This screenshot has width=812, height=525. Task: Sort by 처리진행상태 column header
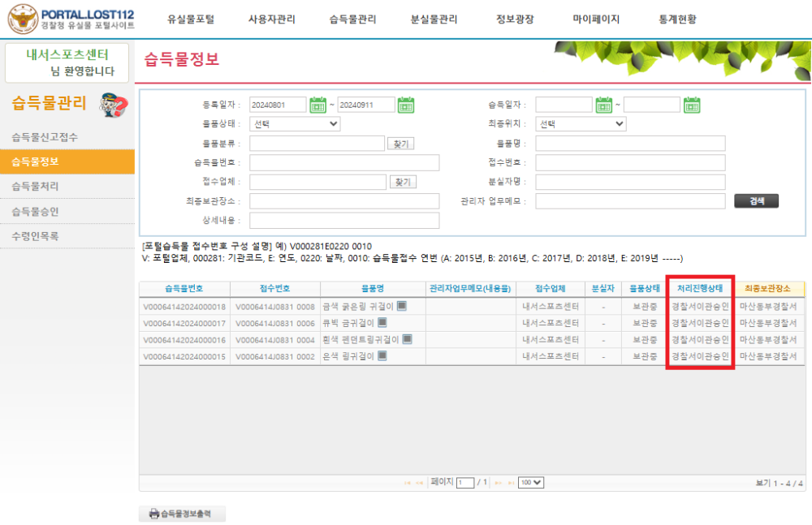700,289
